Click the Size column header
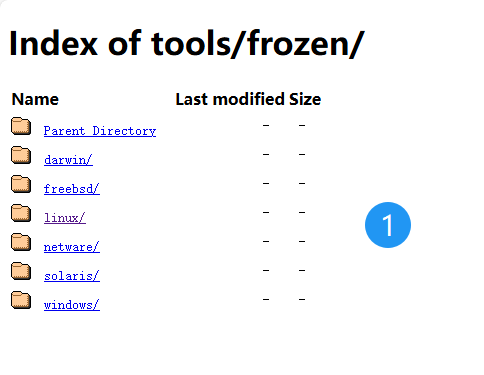The image size is (484, 375). (305, 99)
